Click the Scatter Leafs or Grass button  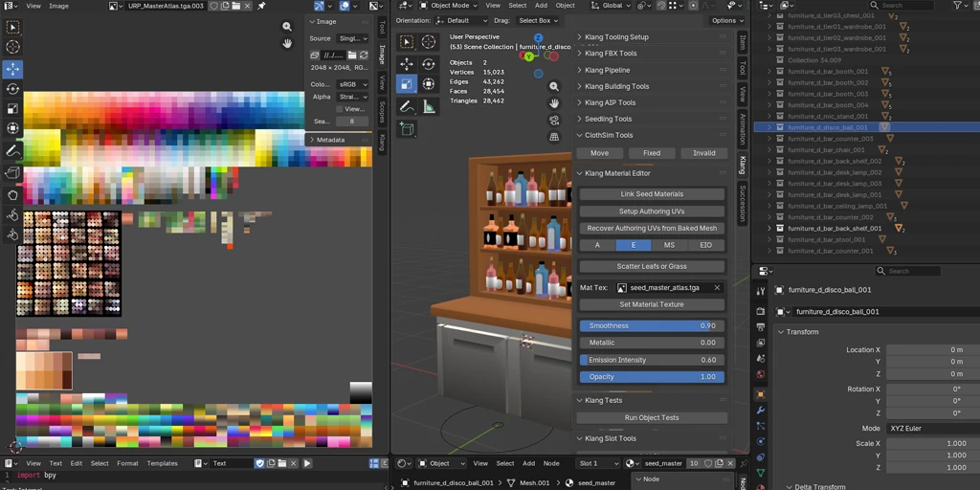coord(651,266)
